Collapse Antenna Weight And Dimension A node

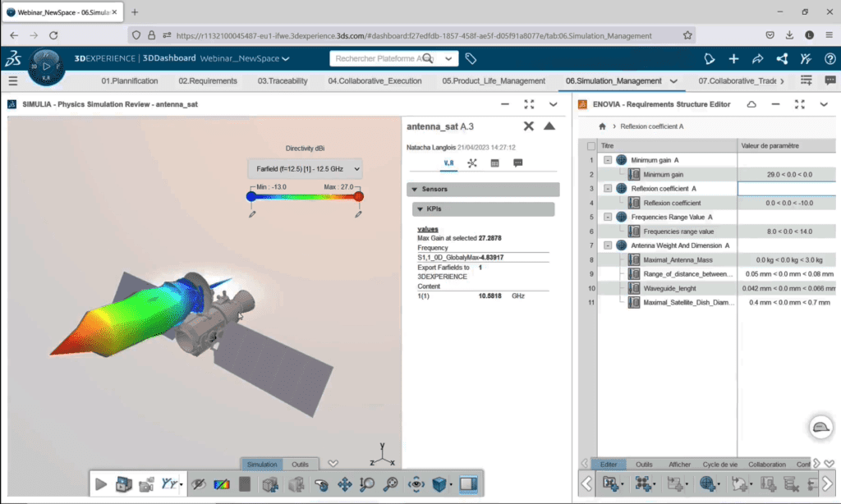click(x=607, y=245)
